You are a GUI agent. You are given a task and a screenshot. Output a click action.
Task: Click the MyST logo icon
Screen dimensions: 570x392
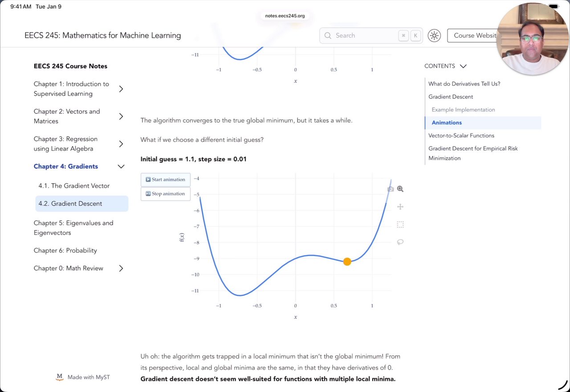60,377
